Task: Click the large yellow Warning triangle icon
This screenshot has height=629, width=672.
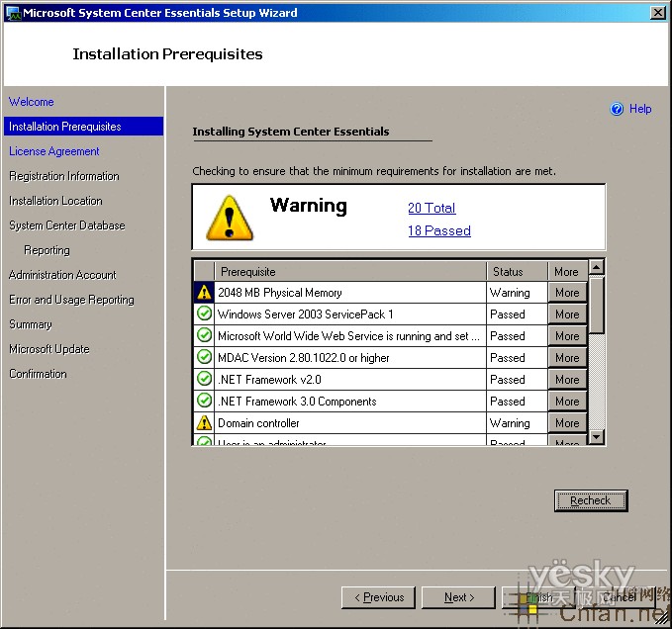Action: point(230,218)
